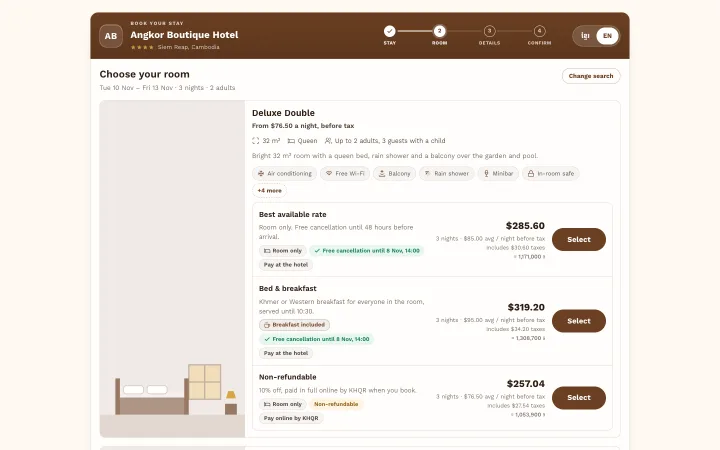Screen dimensions: 720x450
Task: Go to step 2 Room indicator
Action: click(x=439, y=31)
